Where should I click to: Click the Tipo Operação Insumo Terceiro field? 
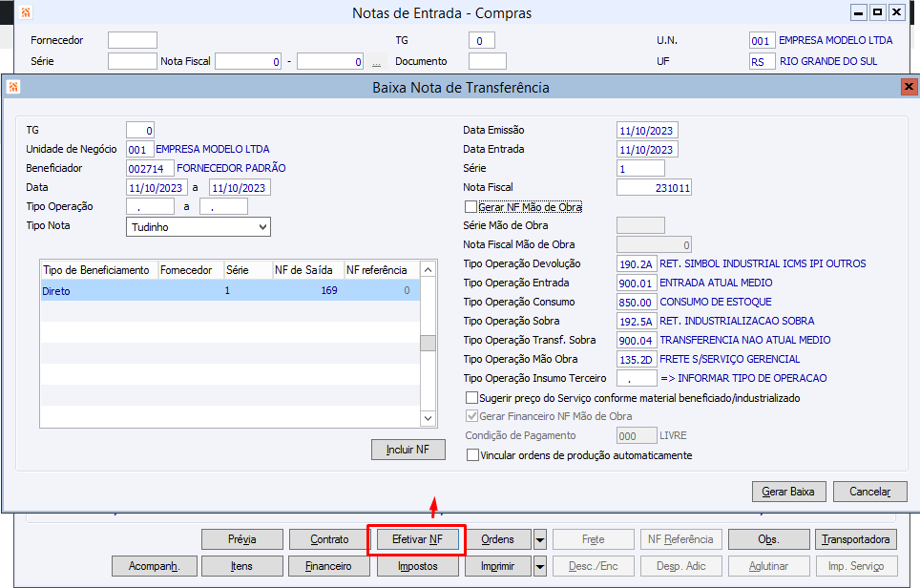click(x=637, y=379)
